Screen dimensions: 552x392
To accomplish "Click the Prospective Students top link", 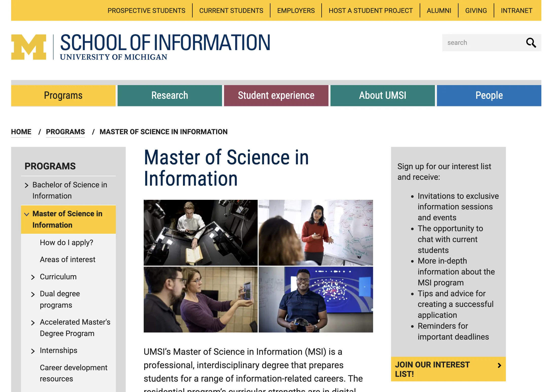I will [x=146, y=11].
